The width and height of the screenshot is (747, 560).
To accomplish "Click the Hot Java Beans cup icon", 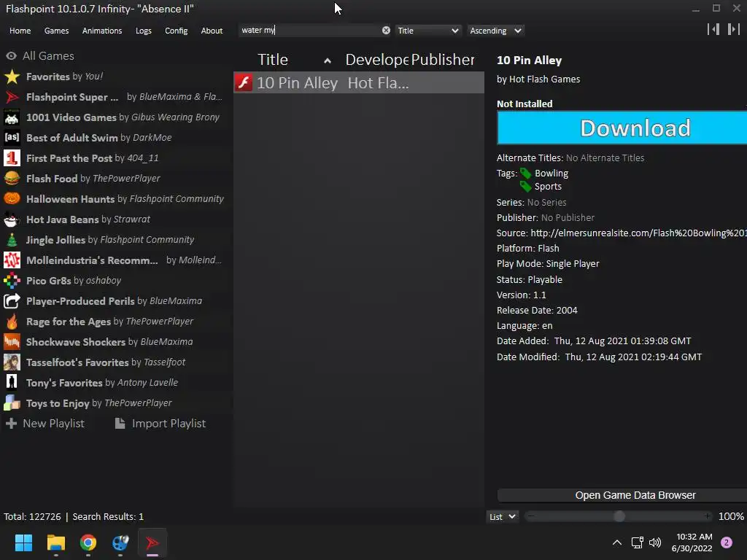I will (x=12, y=219).
